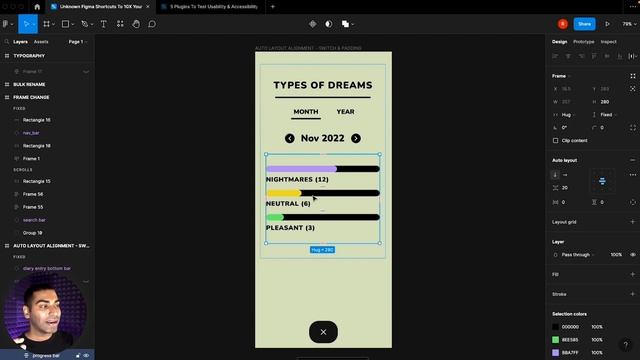Click the YEAR tab in design
Viewport: 640px width, 360px height.
coord(345,112)
